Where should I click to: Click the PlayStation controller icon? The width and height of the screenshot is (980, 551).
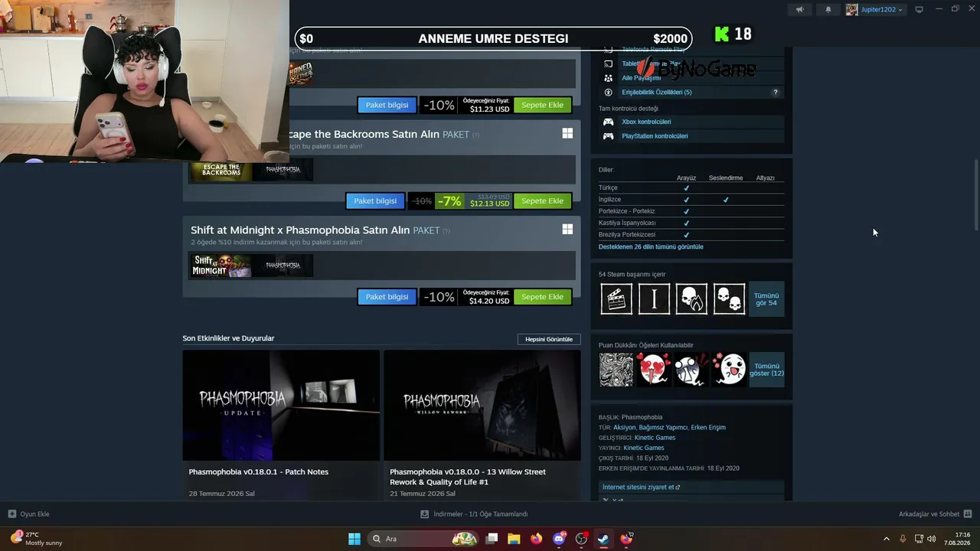tap(608, 136)
